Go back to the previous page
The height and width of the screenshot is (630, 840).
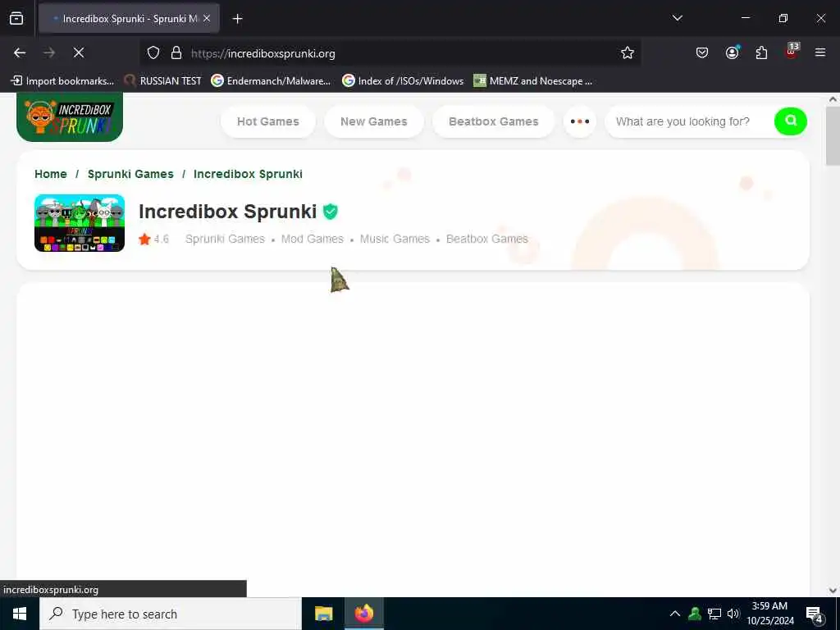[20, 52]
